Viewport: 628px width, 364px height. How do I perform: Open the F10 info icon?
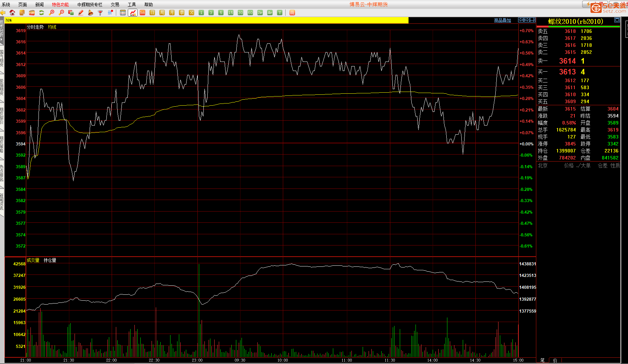[x=32, y=13]
